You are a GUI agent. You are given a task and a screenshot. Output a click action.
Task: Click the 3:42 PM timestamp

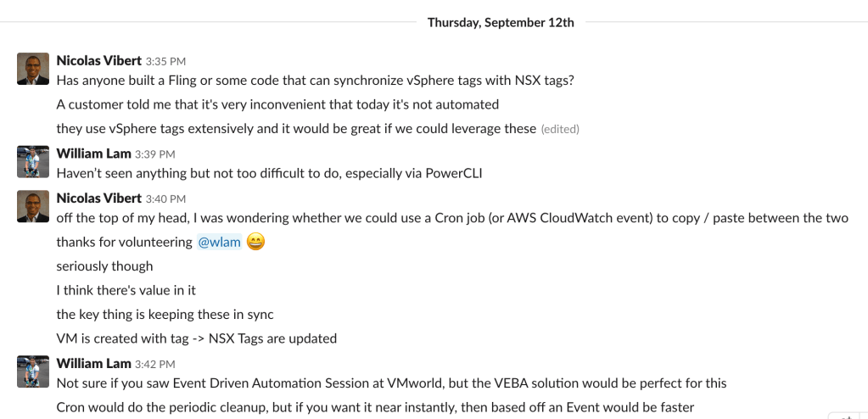pos(155,365)
